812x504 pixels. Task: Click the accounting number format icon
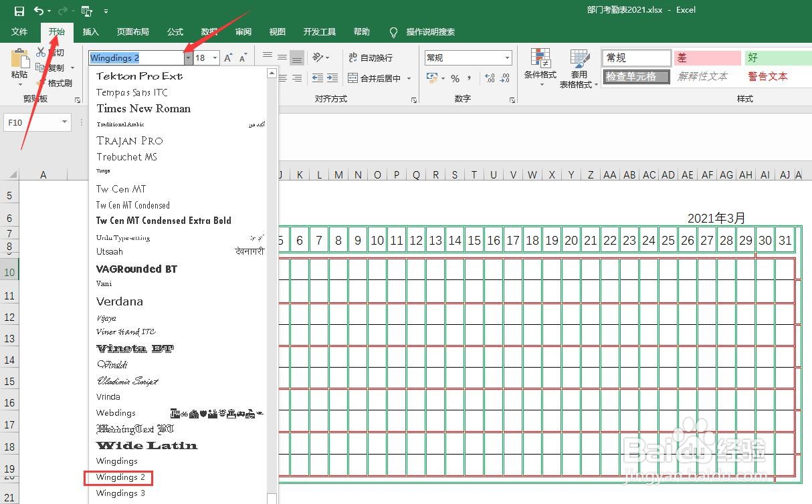coord(432,78)
